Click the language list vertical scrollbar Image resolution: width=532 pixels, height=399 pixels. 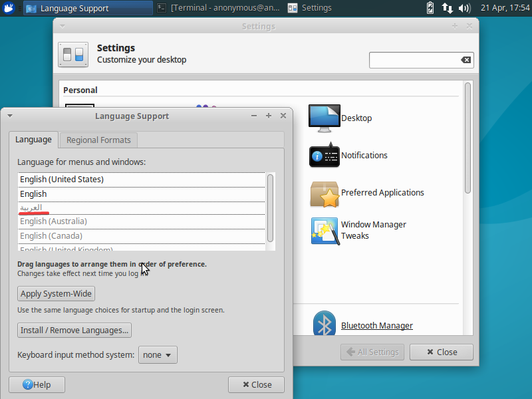tap(270, 207)
